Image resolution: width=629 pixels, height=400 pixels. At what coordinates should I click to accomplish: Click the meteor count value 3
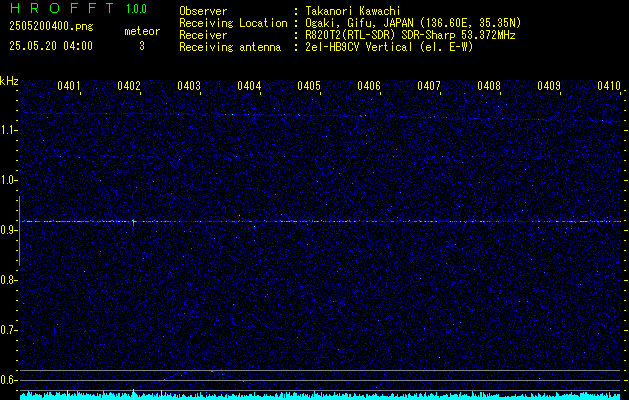pyautogui.click(x=142, y=46)
